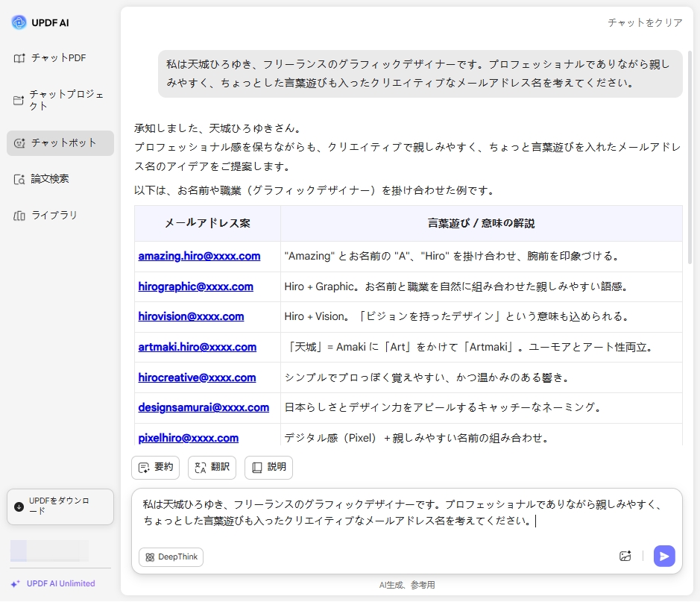Click the シンプルでプロっぽく description cell

(482, 377)
